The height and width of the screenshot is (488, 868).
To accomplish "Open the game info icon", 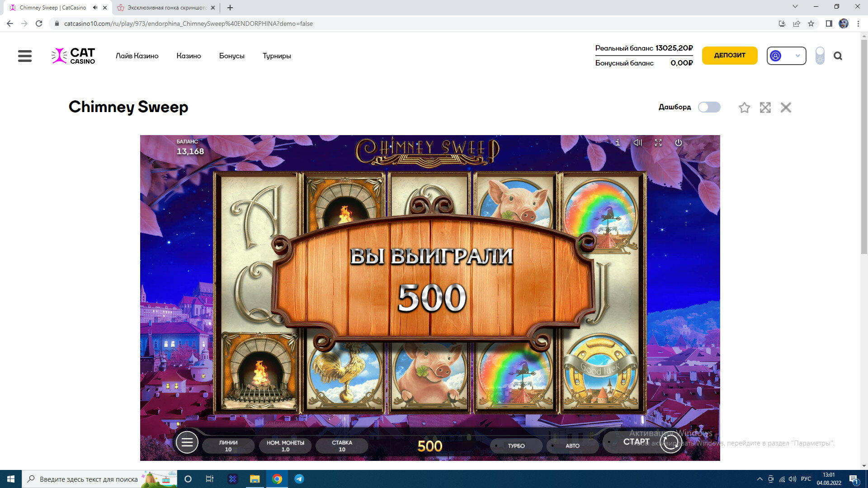I will click(x=618, y=143).
